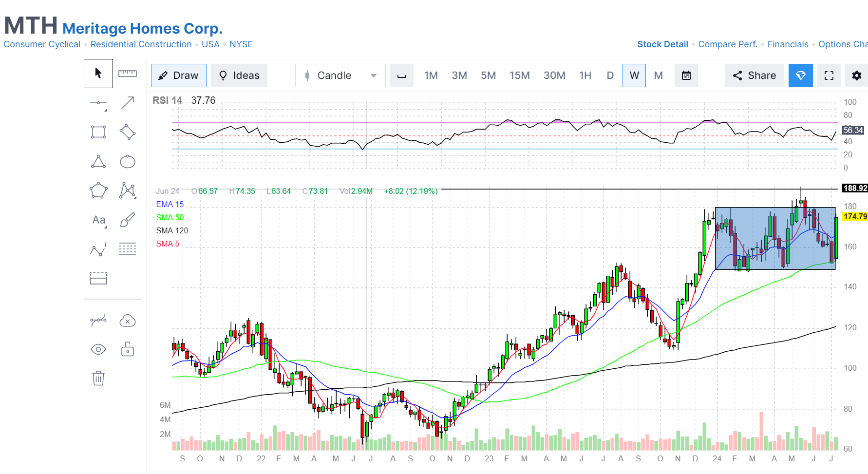Click the Share button

point(755,76)
